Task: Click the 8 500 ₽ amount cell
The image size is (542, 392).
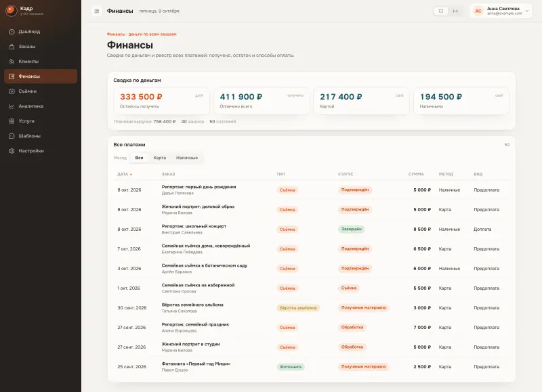Action: (x=422, y=230)
